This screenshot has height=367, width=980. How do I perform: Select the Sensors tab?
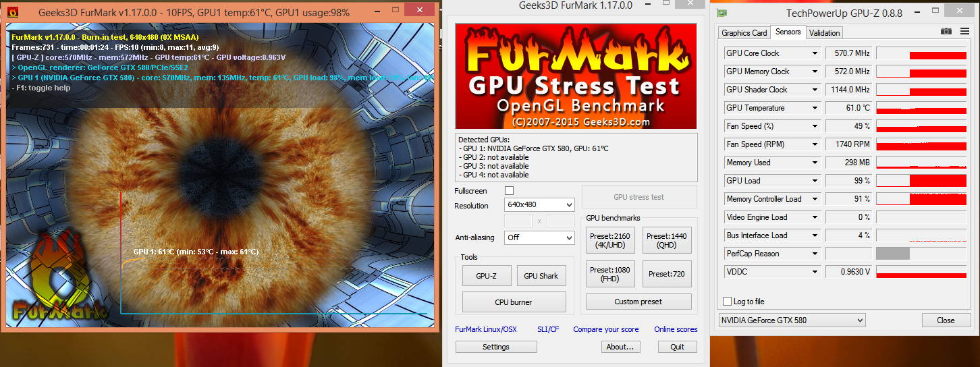tap(788, 32)
